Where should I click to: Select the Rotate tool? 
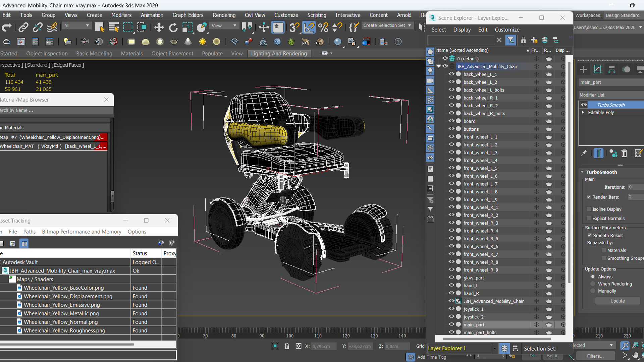pyautogui.click(x=173, y=27)
